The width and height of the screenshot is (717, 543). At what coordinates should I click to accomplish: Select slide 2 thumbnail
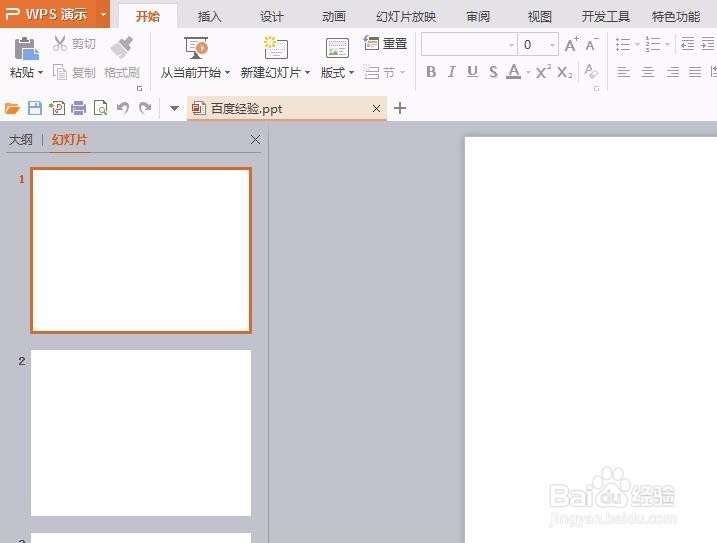[141, 433]
